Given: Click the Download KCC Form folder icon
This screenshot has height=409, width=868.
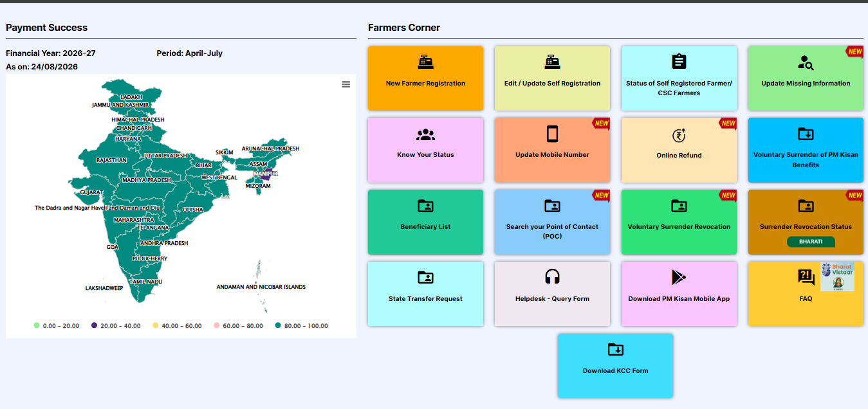Looking at the screenshot, I should coord(616,349).
